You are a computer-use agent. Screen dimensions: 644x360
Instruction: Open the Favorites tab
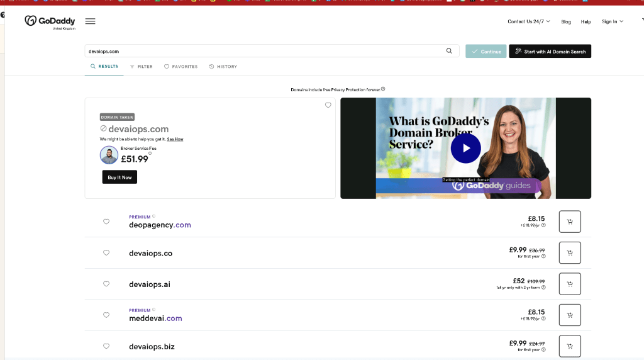(x=180, y=67)
